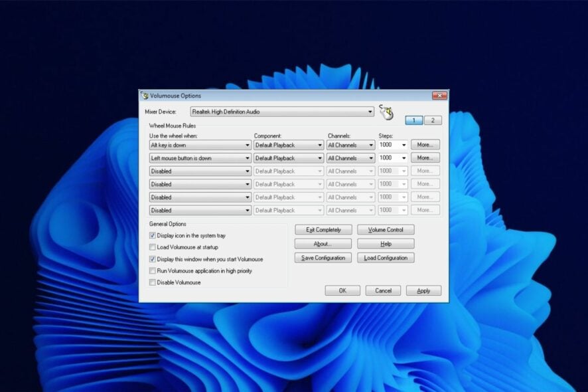Switch to page 2 of the rules

click(433, 120)
